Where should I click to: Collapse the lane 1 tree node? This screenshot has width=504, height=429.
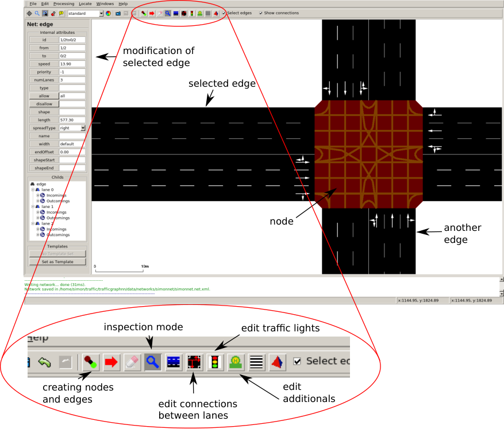33,207
